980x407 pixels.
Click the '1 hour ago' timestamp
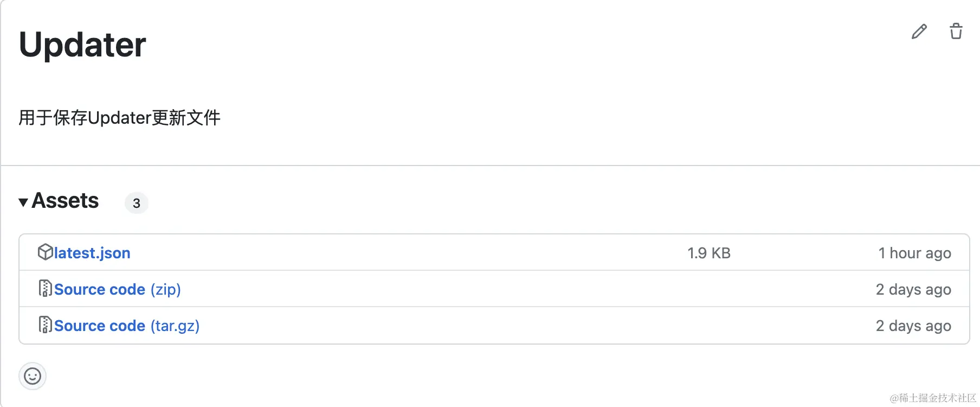click(x=915, y=253)
